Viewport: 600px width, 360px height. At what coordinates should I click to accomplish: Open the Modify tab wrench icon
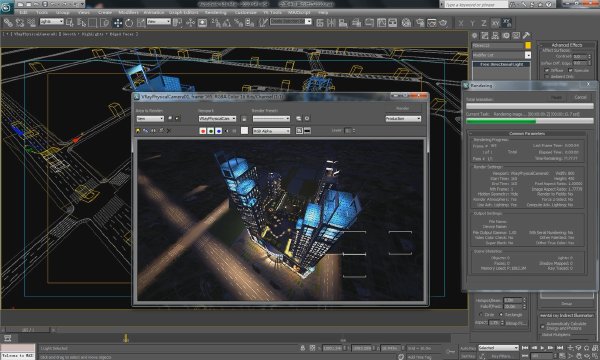(485, 36)
